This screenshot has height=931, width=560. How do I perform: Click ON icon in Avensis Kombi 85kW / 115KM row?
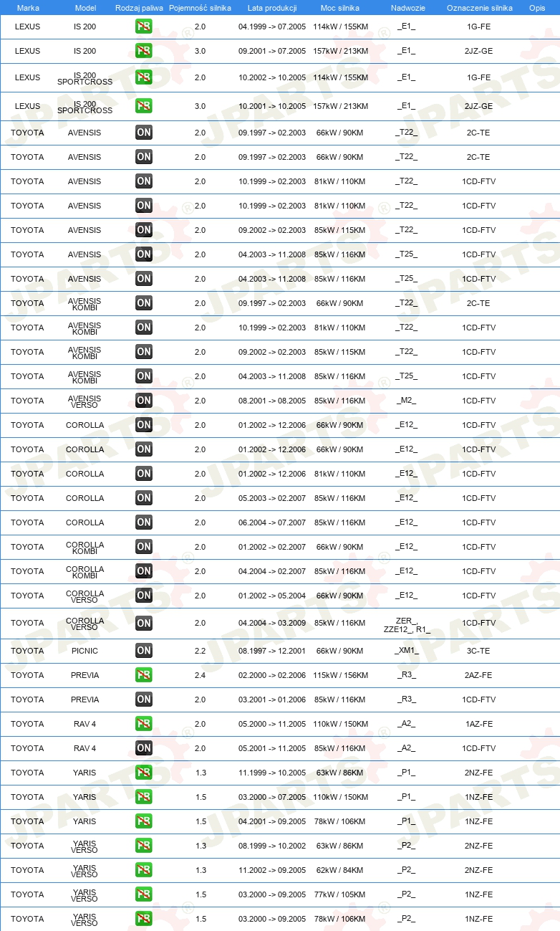144,352
